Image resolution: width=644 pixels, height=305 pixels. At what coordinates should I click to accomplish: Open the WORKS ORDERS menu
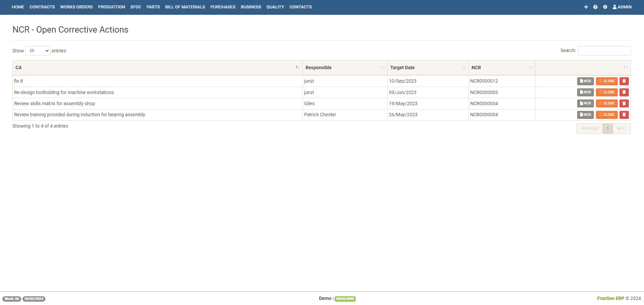(x=76, y=7)
